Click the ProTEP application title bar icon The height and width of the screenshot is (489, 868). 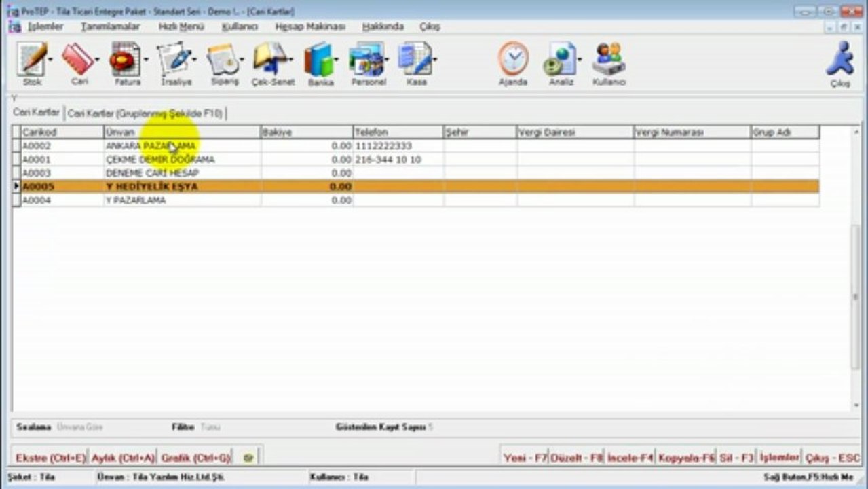pos(14,11)
